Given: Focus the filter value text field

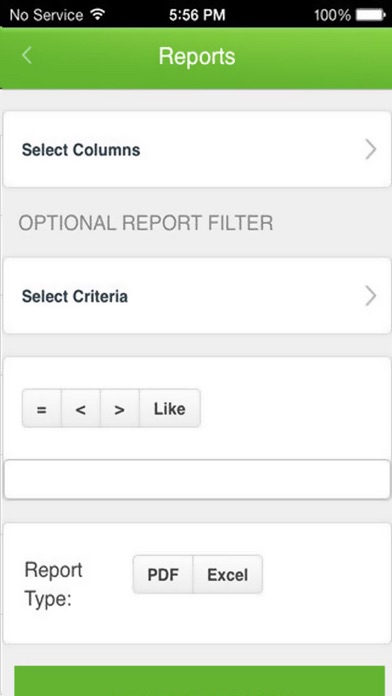Looking at the screenshot, I should pyautogui.click(x=197, y=479).
